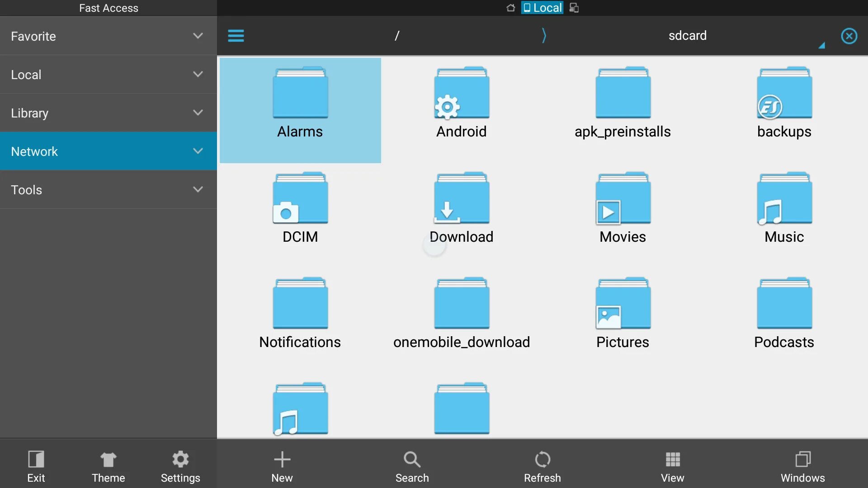Switch to the Local tab
868x488 pixels.
(542, 8)
